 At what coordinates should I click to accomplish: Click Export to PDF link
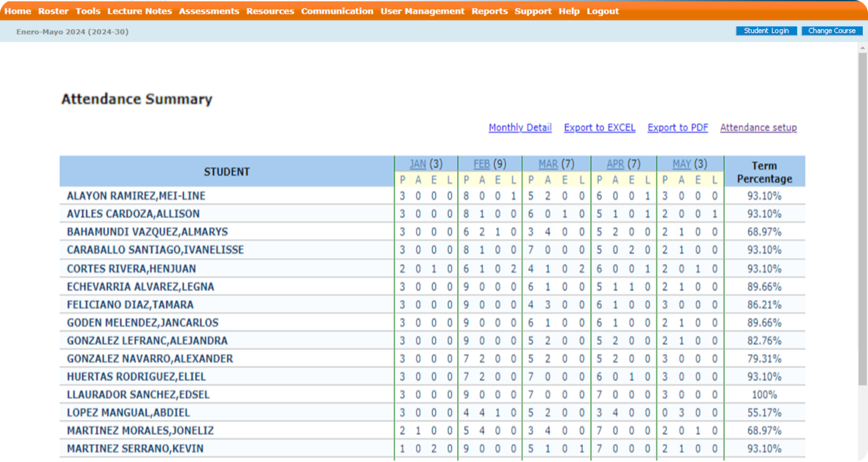(678, 127)
